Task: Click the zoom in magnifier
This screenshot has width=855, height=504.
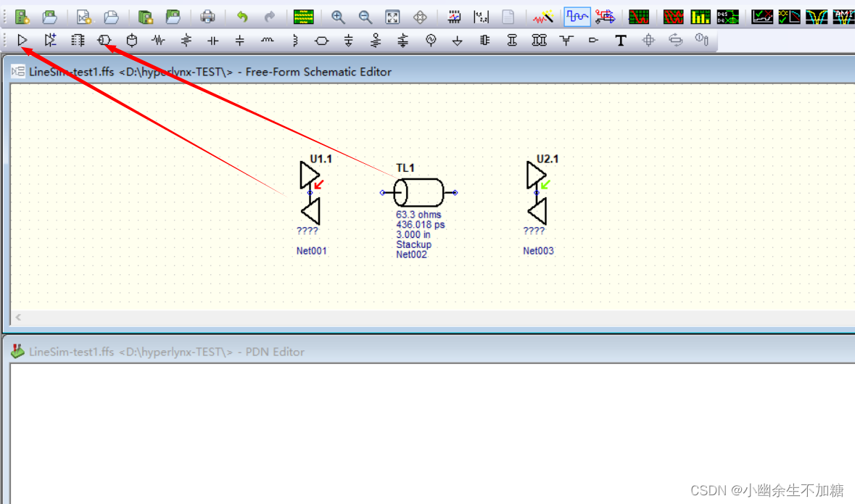Action: tap(338, 17)
